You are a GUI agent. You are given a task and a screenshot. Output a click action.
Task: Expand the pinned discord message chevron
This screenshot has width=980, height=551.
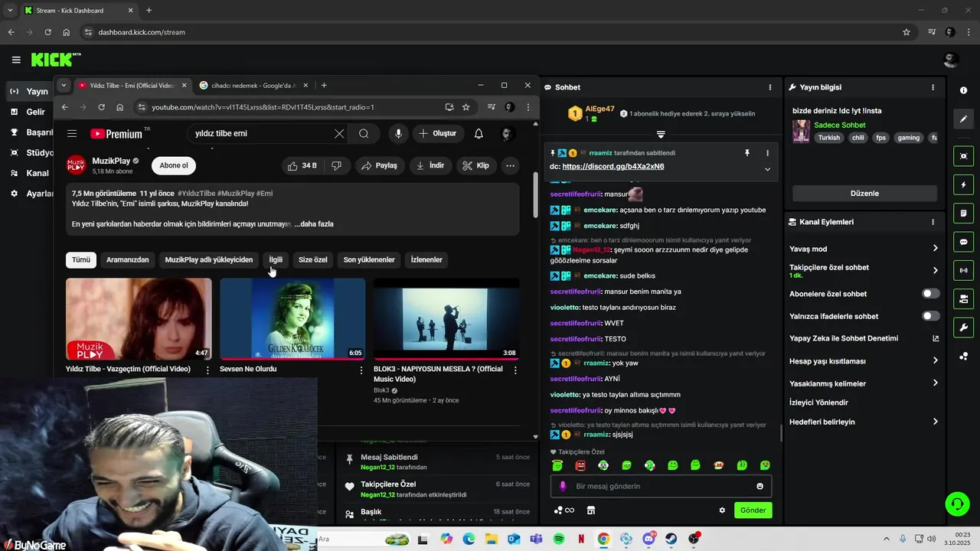coord(767,169)
